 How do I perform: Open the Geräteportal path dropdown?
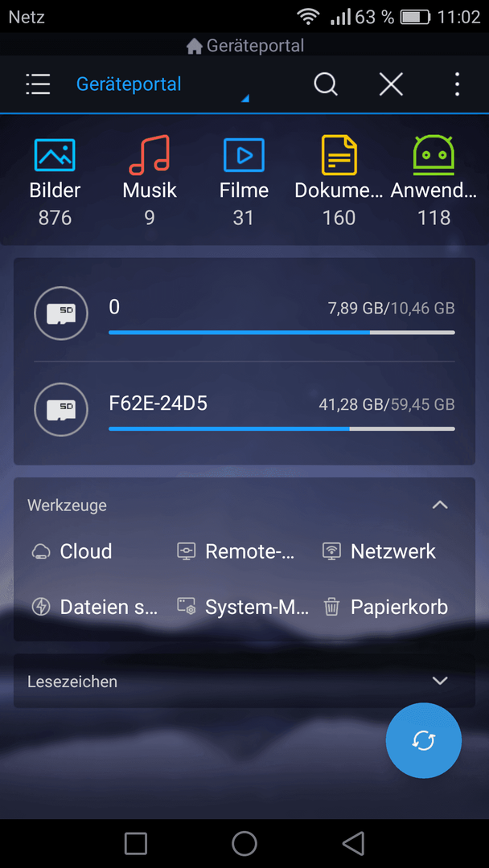(x=162, y=84)
